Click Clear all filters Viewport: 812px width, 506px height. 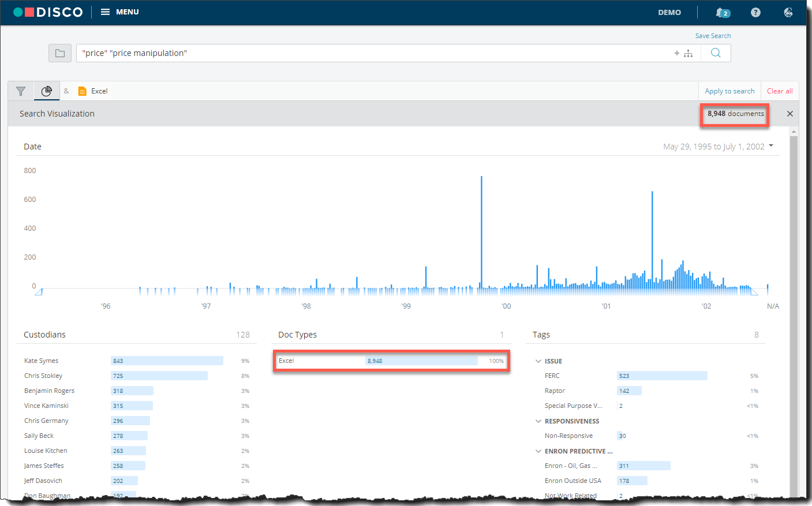[x=780, y=91]
